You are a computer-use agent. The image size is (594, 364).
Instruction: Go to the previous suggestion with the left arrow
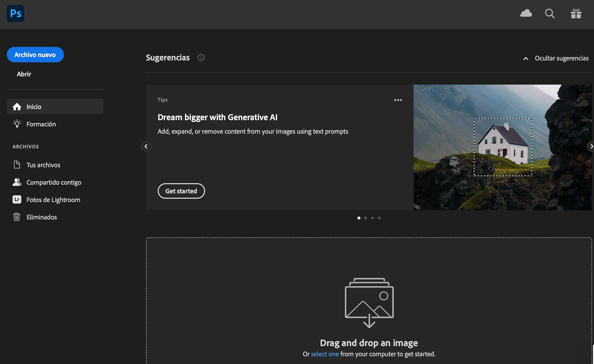(146, 146)
